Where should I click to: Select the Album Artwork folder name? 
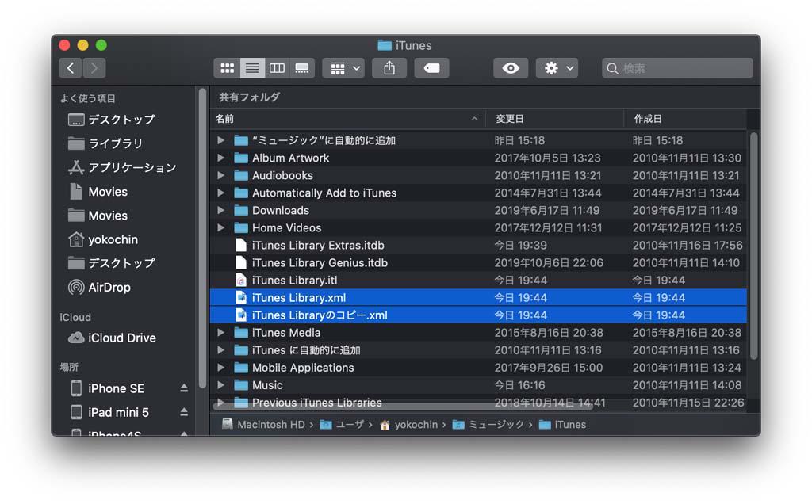290,158
